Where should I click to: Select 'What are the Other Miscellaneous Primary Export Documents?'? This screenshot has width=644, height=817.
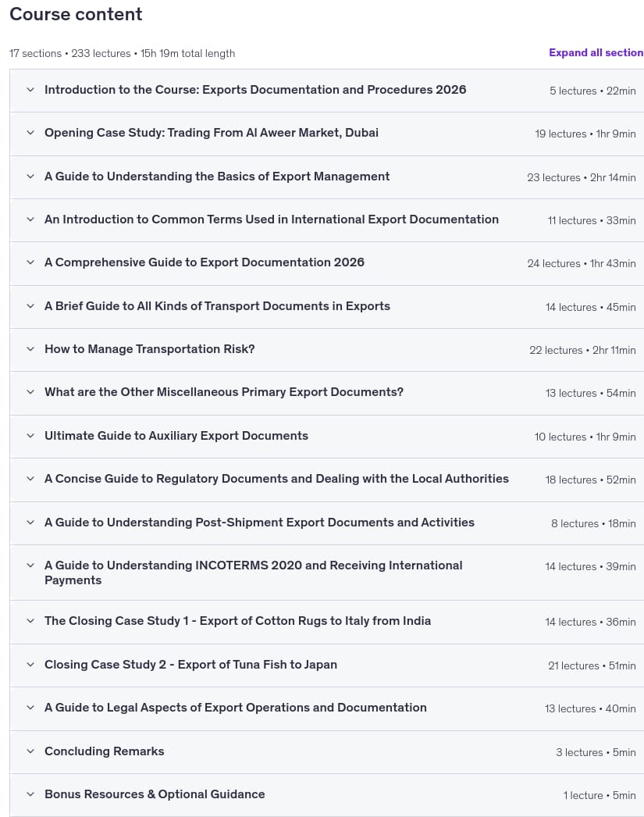(224, 392)
